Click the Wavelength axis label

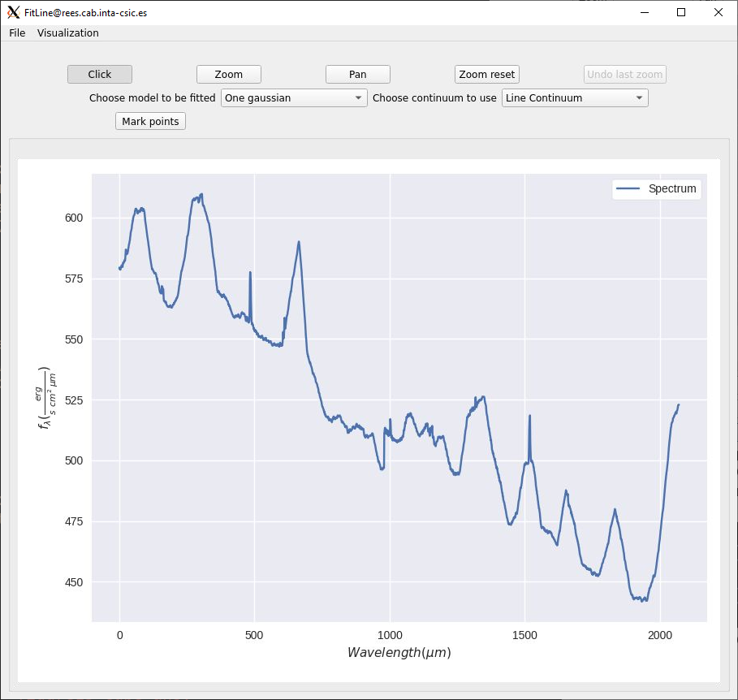coord(399,652)
